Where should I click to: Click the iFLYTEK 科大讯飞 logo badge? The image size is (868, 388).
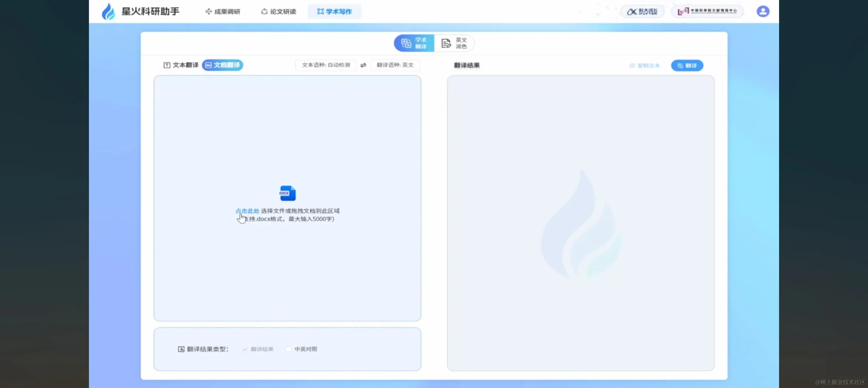pos(642,12)
